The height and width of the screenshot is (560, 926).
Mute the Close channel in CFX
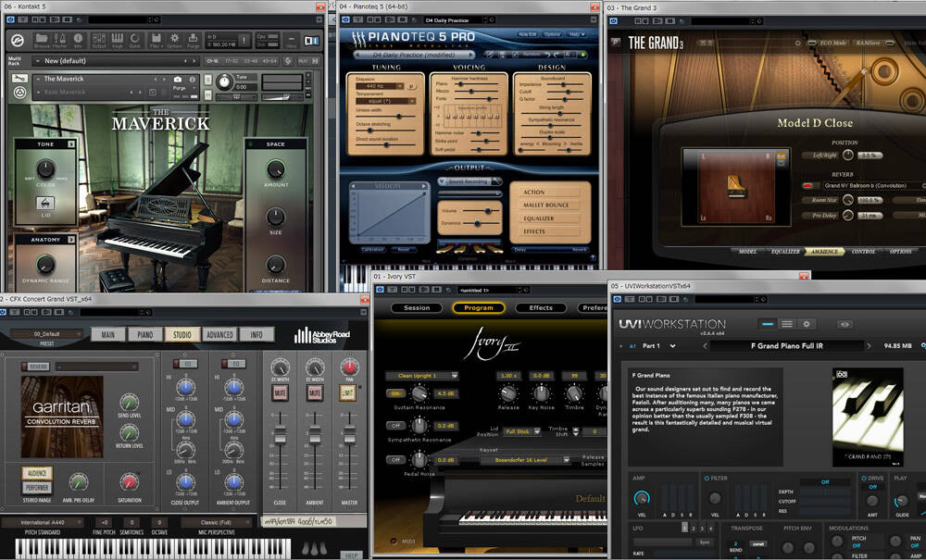point(280,392)
